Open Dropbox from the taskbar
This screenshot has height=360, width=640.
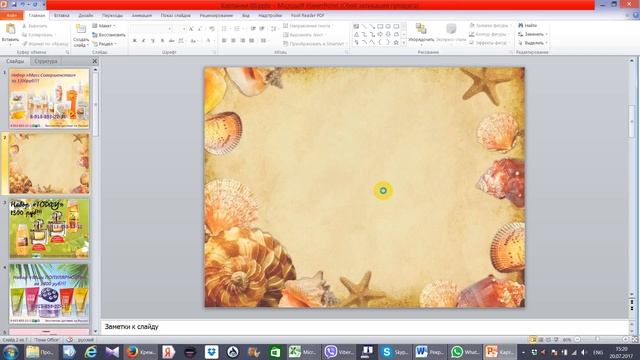[211, 352]
